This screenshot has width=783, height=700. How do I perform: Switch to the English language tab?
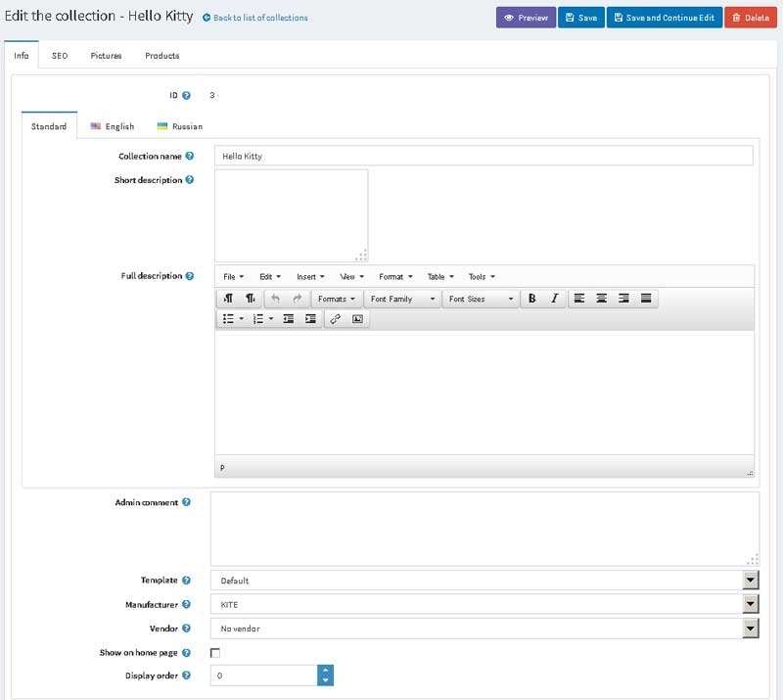tap(113, 126)
